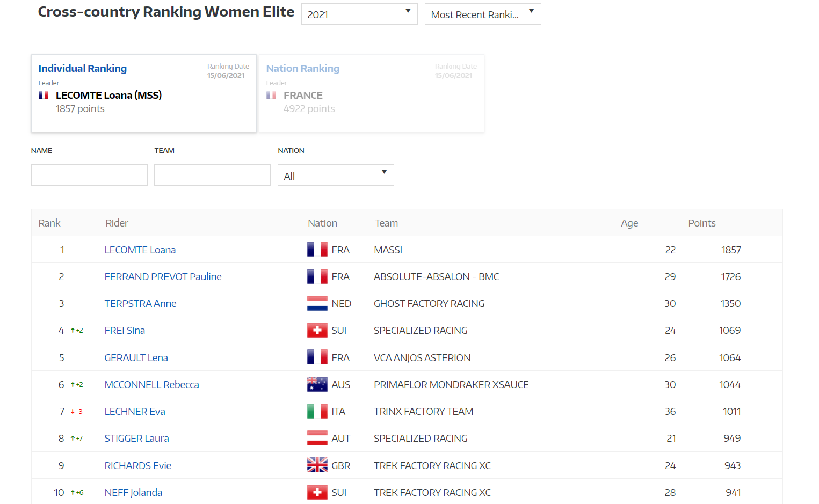The width and height of the screenshot is (819, 504).
Task: Open the year dropdown showing 2021
Action: coord(359,13)
